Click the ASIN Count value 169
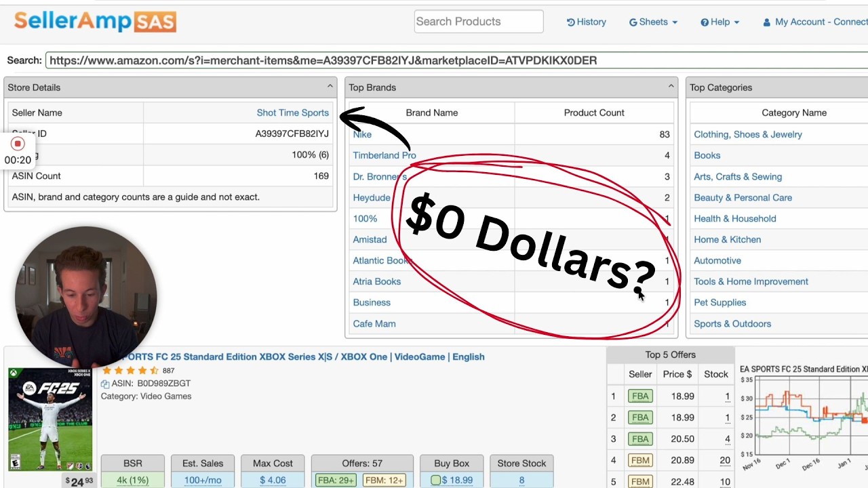 coord(321,176)
